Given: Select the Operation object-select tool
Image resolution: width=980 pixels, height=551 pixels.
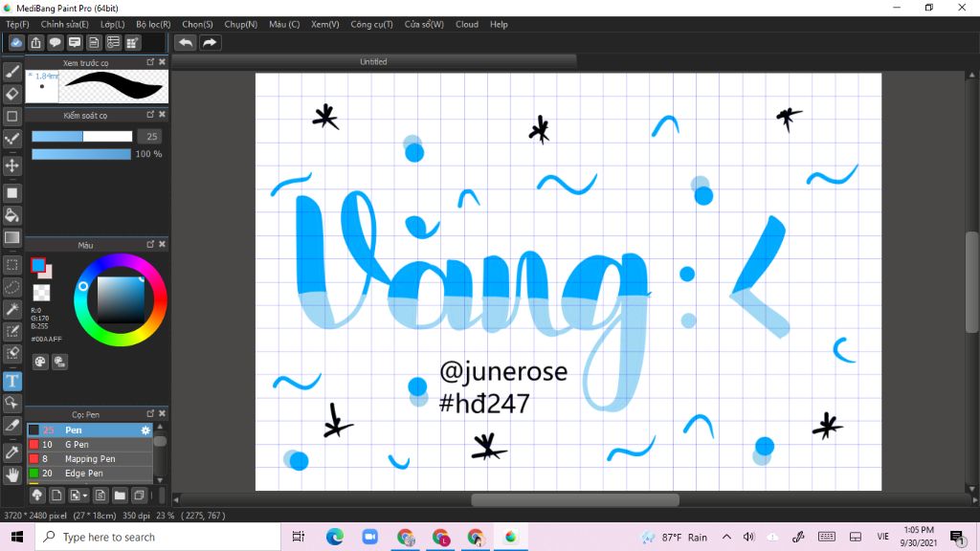Looking at the screenshot, I should click(11, 403).
